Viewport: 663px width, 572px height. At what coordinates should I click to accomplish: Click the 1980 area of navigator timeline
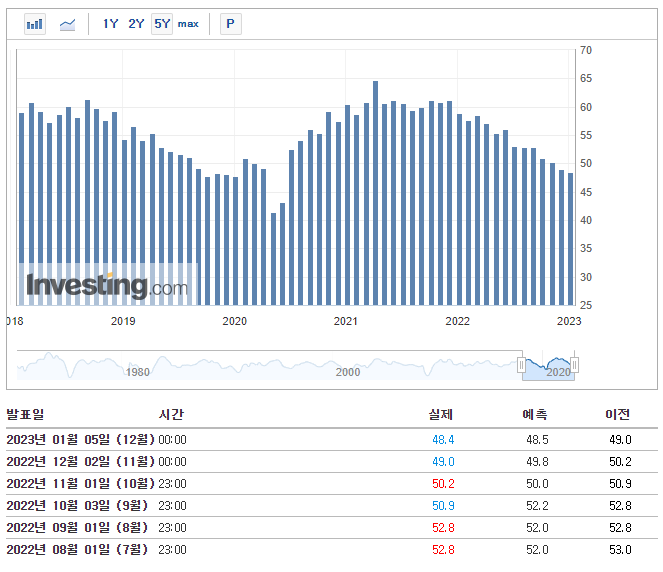[x=138, y=372]
